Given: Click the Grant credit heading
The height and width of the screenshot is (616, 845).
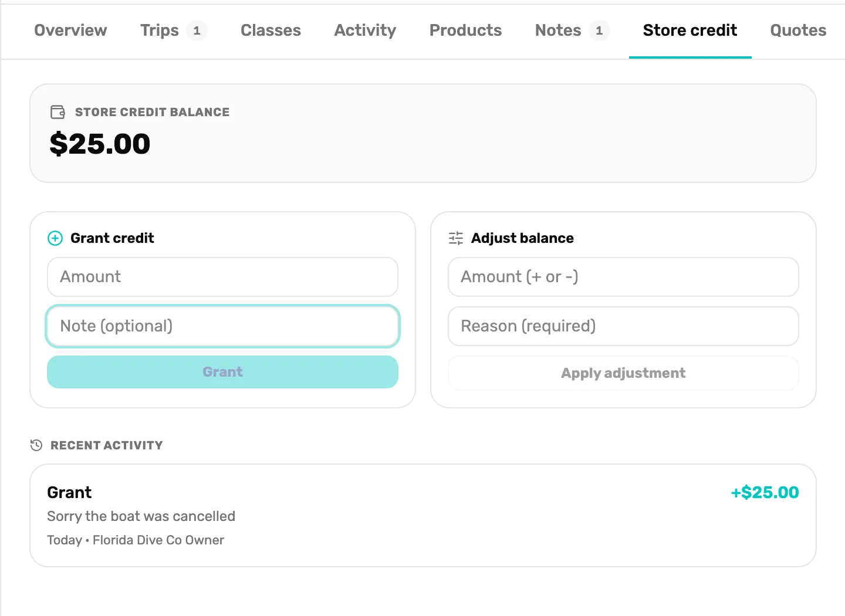Looking at the screenshot, I should click(112, 238).
